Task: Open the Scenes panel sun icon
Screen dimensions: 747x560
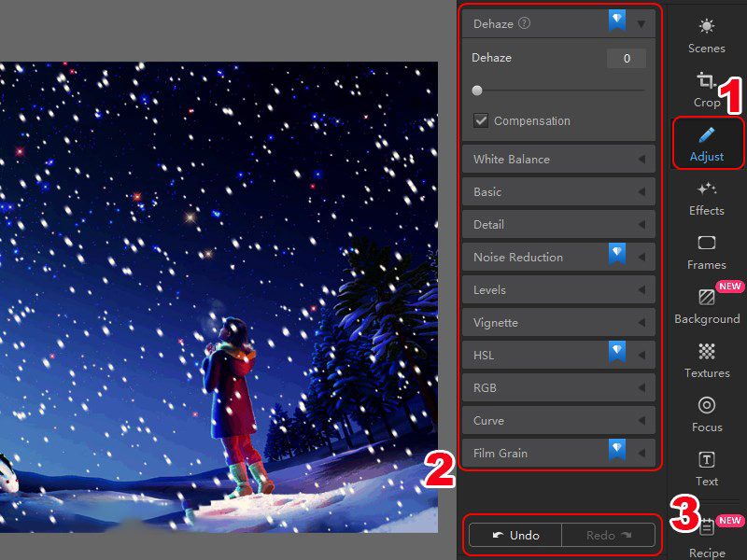Action: click(707, 26)
